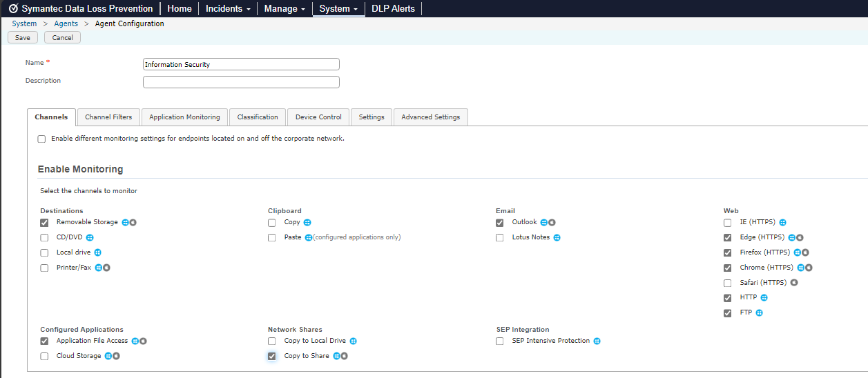
Task: Open the Device Control tab
Action: [318, 117]
